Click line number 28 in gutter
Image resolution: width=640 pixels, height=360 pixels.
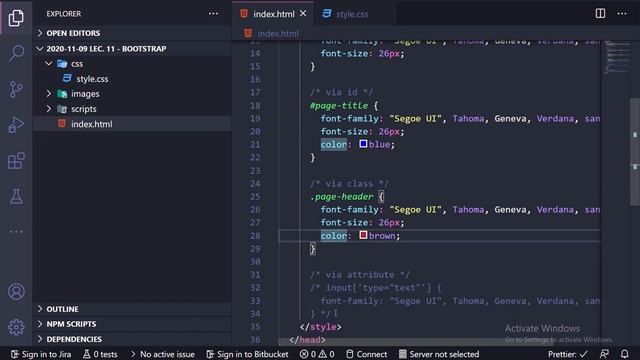[255, 236]
